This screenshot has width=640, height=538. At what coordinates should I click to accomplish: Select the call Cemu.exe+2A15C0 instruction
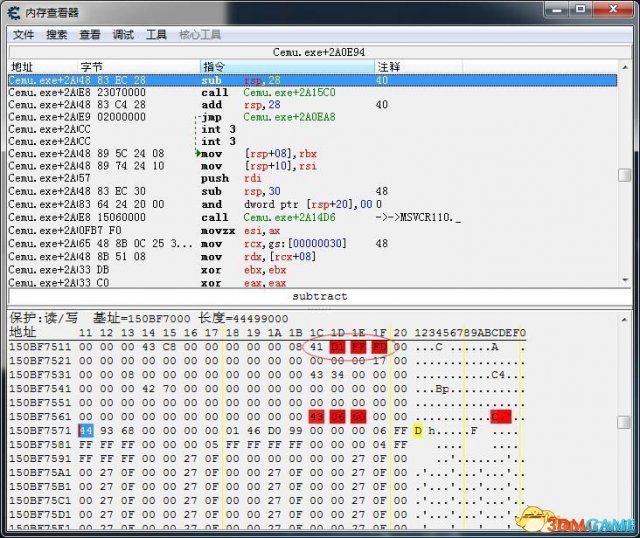pyautogui.click(x=313, y=93)
